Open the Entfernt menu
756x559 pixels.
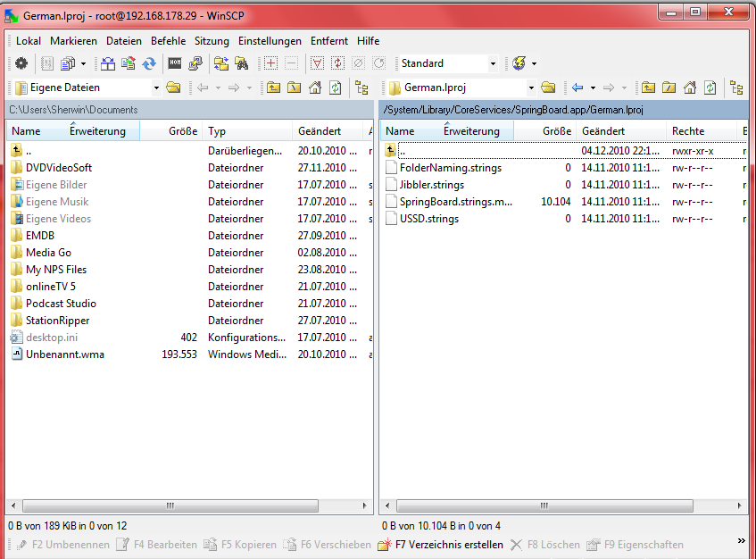[329, 41]
